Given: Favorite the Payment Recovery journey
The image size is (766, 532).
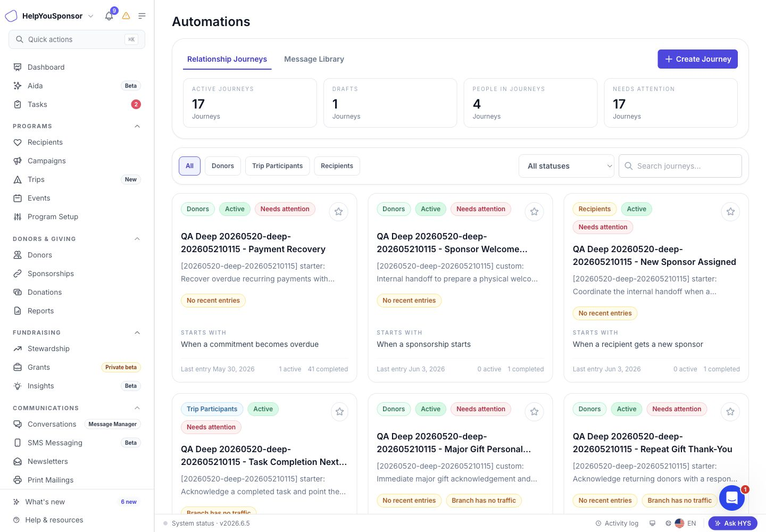Looking at the screenshot, I should coord(338,212).
